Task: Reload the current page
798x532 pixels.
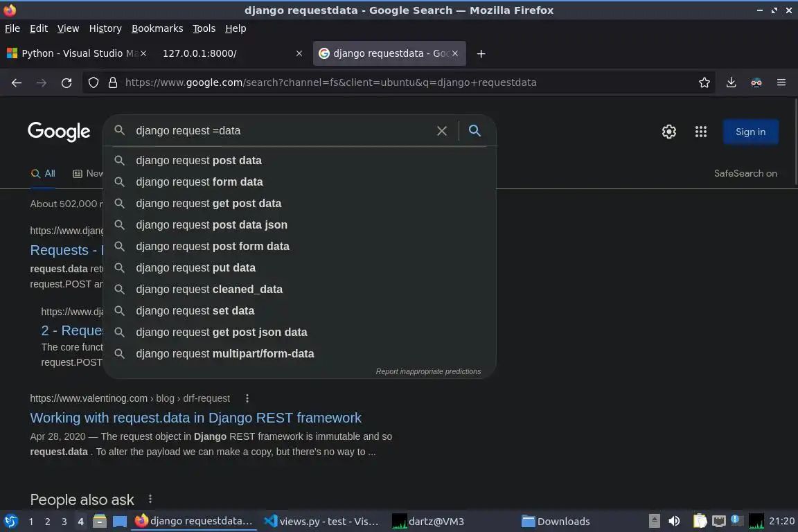Action: click(66, 82)
